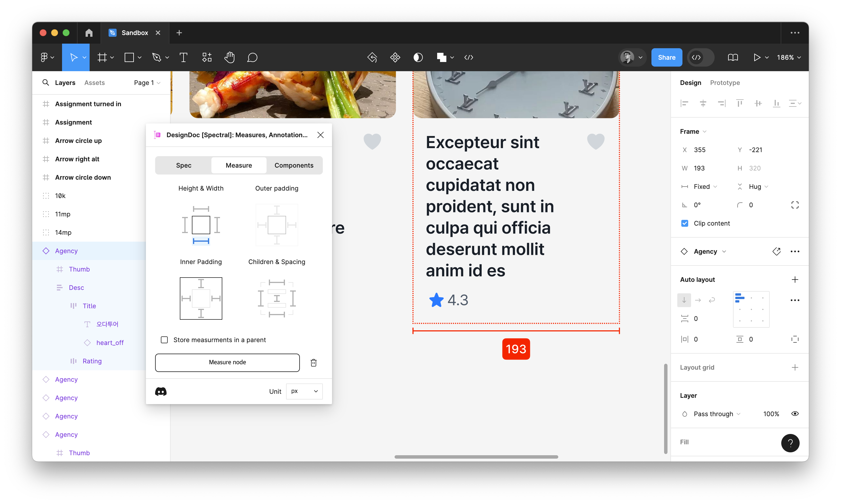This screenshot has height=504, width=841.
Task: Click the Layers search magnifier icon
Action: tap(46, 83)
